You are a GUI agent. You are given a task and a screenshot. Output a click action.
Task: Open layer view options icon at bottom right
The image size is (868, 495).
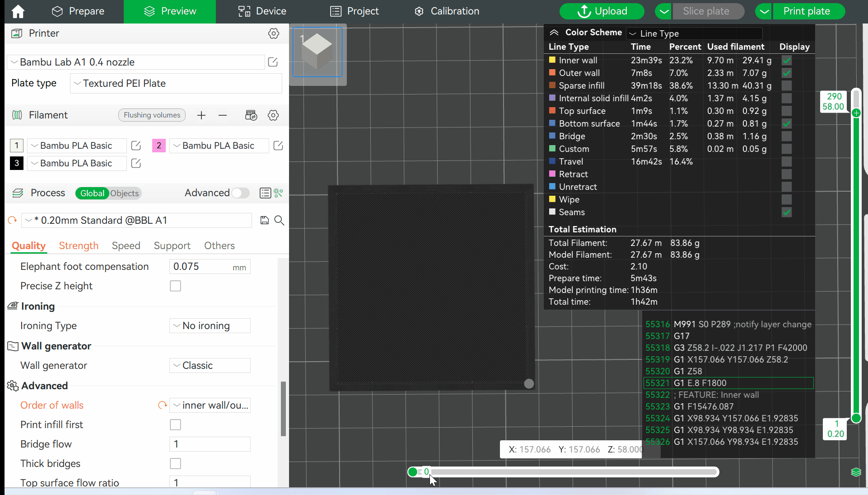856,472
